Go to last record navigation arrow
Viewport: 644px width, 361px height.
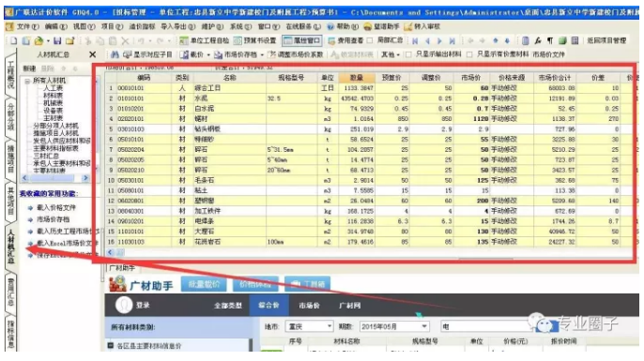[452, 40]
